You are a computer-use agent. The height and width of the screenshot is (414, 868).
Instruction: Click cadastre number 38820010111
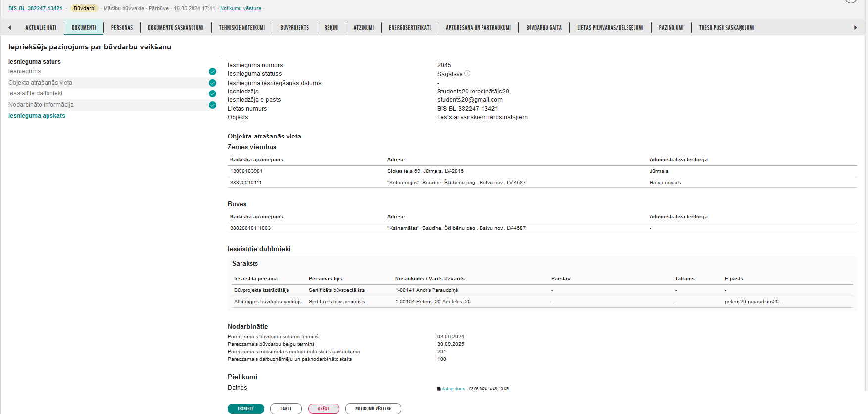[x=246, y=183]
